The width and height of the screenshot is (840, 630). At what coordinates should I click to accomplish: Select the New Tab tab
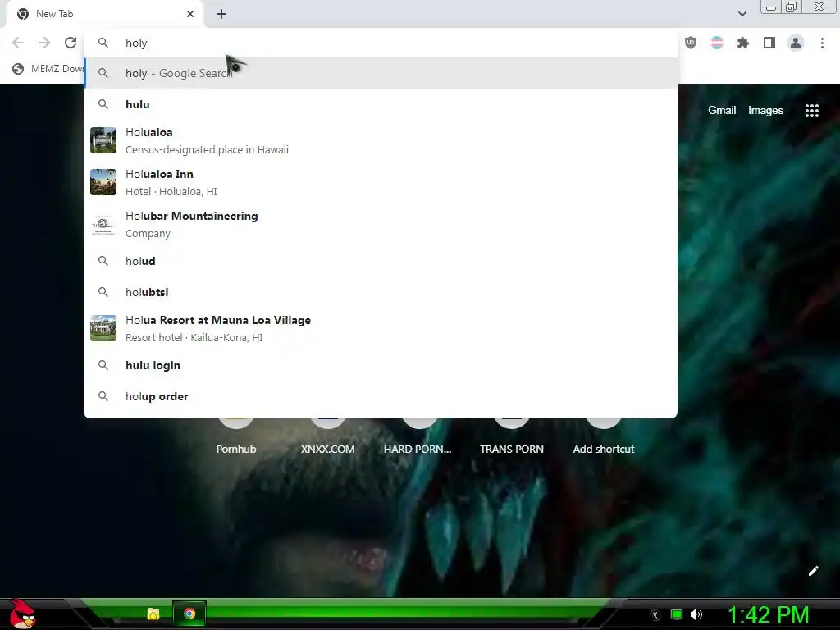pyautogui.click(x=105, y=14)
